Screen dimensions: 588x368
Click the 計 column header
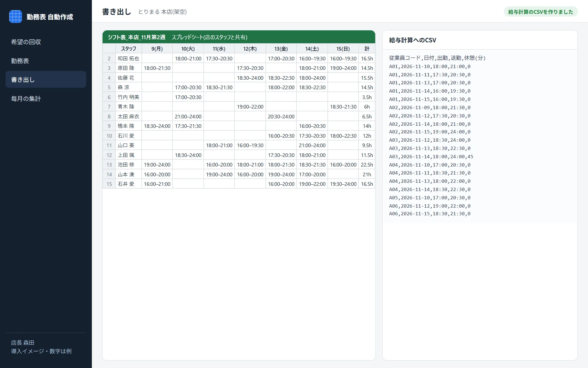tap(367, 48)
